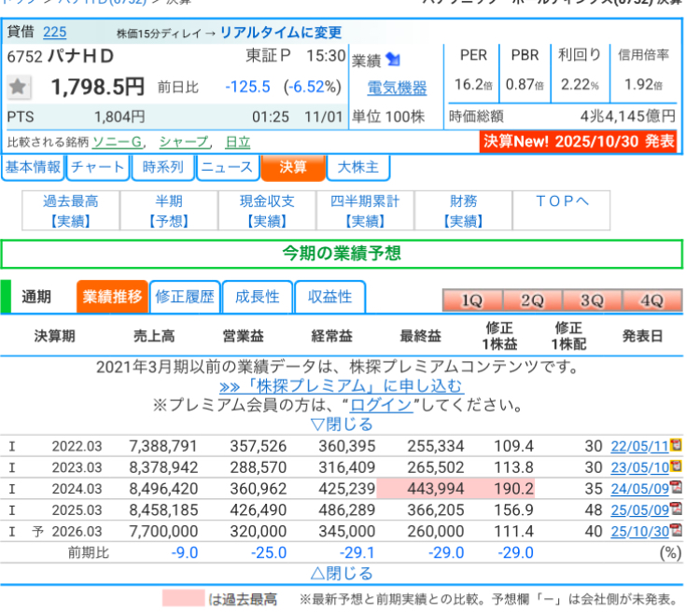Click the red 決算New! 2025/10/30 banner
The image size is (700, 612).
[x=578, y=141]
